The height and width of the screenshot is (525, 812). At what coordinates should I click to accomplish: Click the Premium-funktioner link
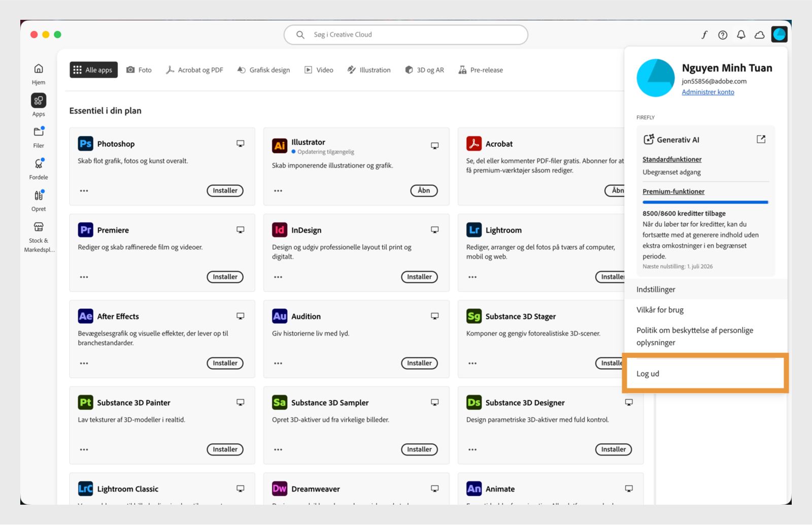pyautogui.click(x=673, y=191)
